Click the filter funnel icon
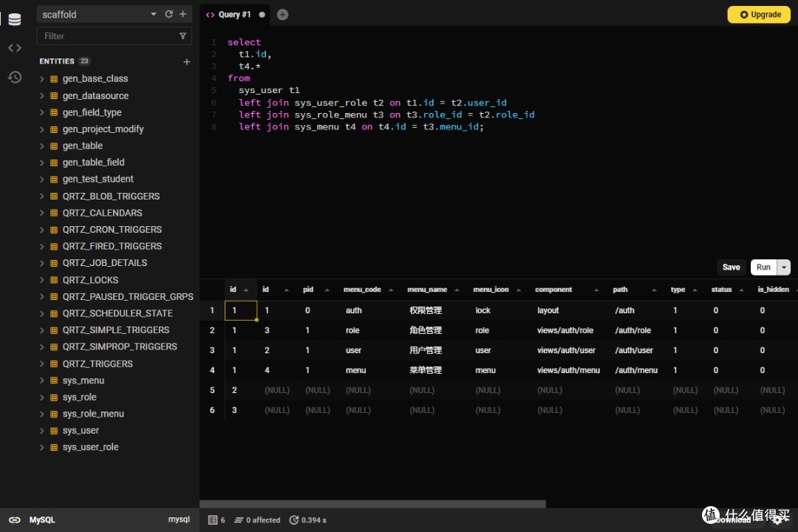The height and width of the screenshot is (532, 798). click(x=183, y=35)
